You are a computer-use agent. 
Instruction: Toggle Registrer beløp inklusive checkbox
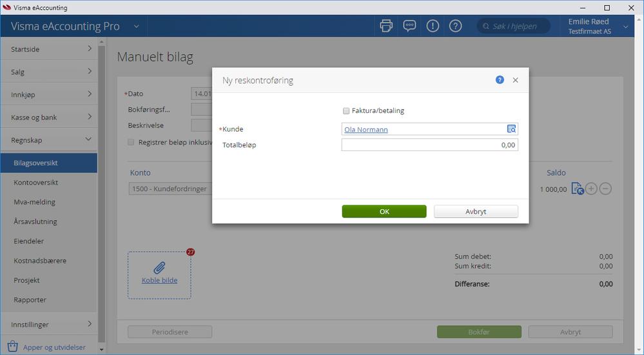(x=131, y=143)
